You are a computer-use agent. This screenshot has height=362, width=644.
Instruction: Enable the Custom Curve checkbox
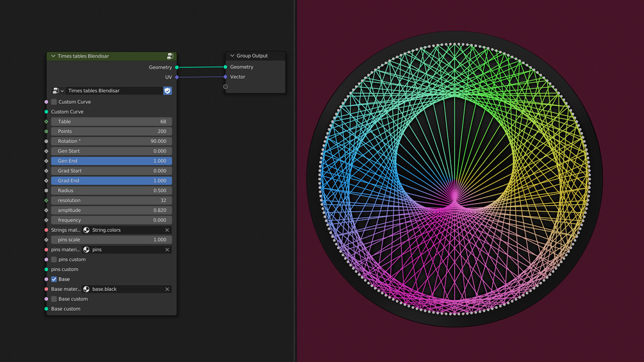pyautogui.click(x=54, y=102)
